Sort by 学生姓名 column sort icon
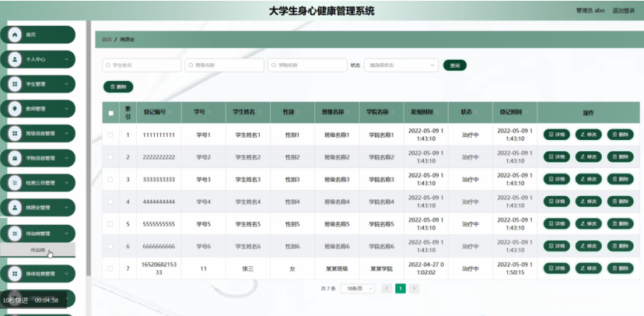 259,112
